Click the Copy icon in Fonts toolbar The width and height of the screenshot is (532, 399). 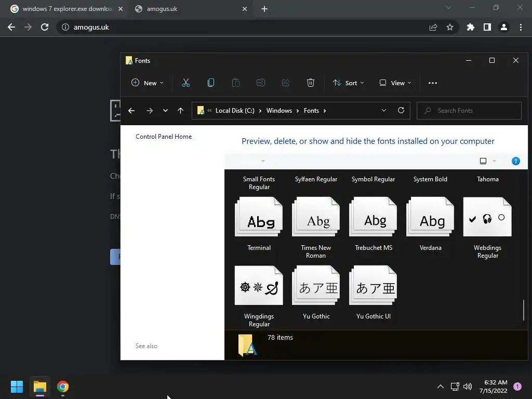point(211,83)
